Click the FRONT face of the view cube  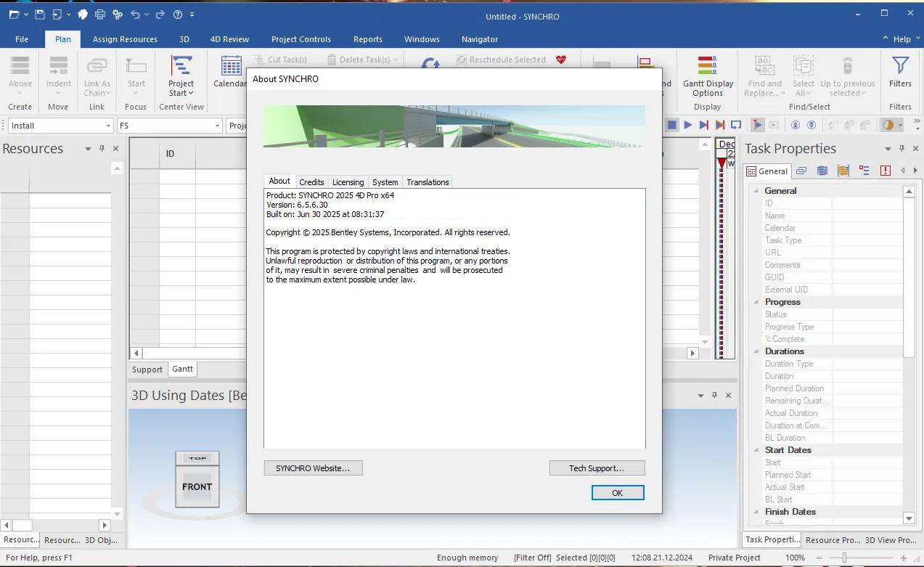pyautogui.click(x=197, y=486)
